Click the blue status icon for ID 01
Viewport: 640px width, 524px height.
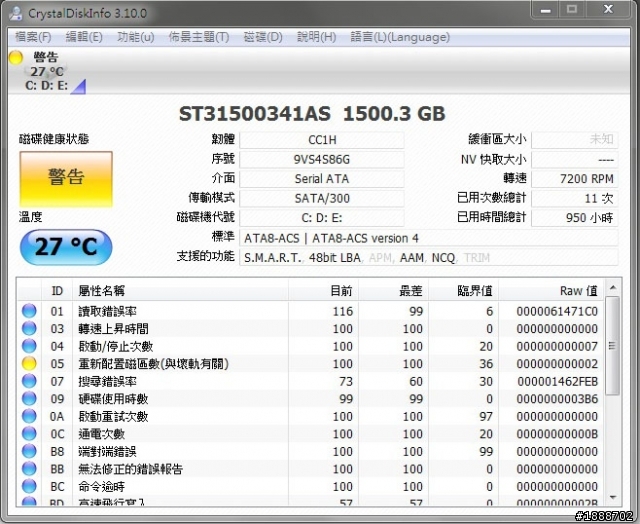[29, 311]
